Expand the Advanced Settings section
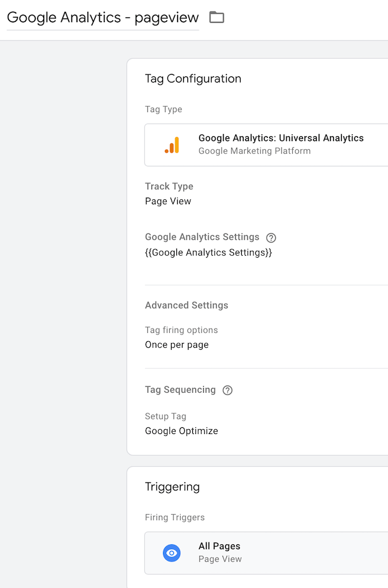The height and width of the screenshot is (588, 388). [x=186, y=306]
